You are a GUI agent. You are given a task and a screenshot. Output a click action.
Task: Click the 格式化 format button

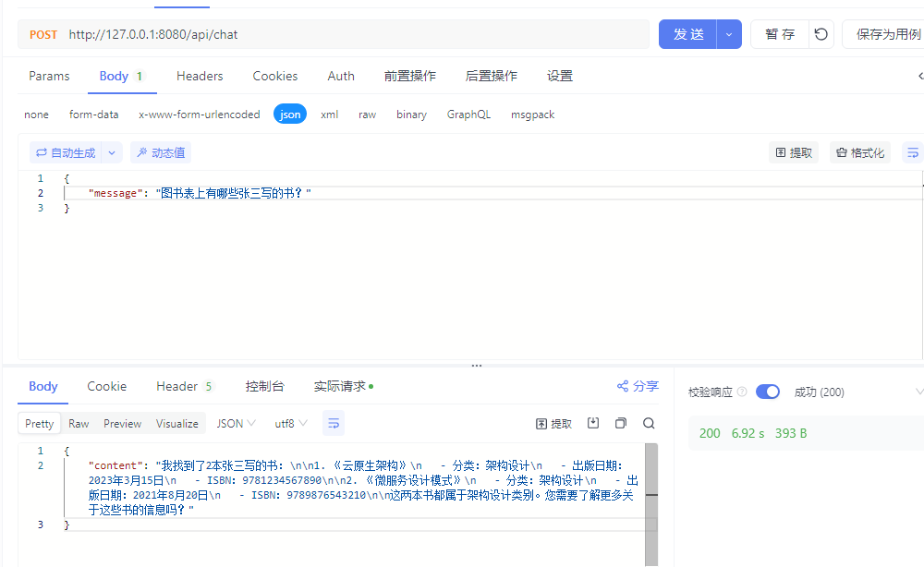[x=860, y=153]
